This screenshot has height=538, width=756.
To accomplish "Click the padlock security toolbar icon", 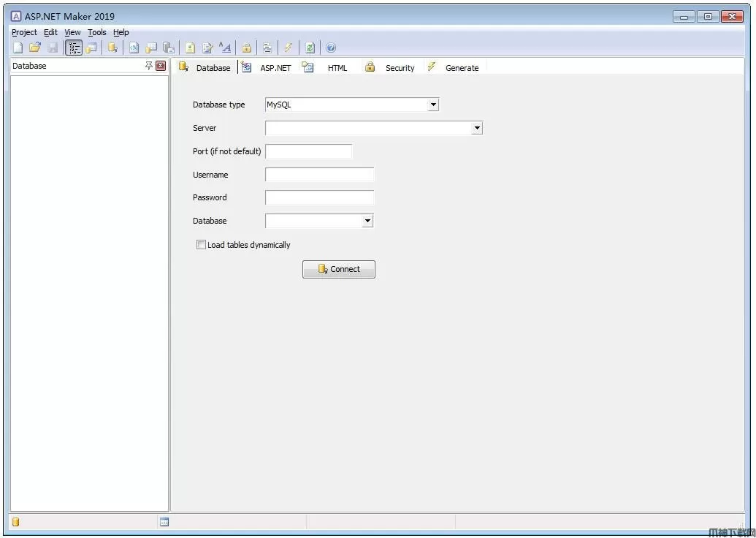I will [247, 48].
